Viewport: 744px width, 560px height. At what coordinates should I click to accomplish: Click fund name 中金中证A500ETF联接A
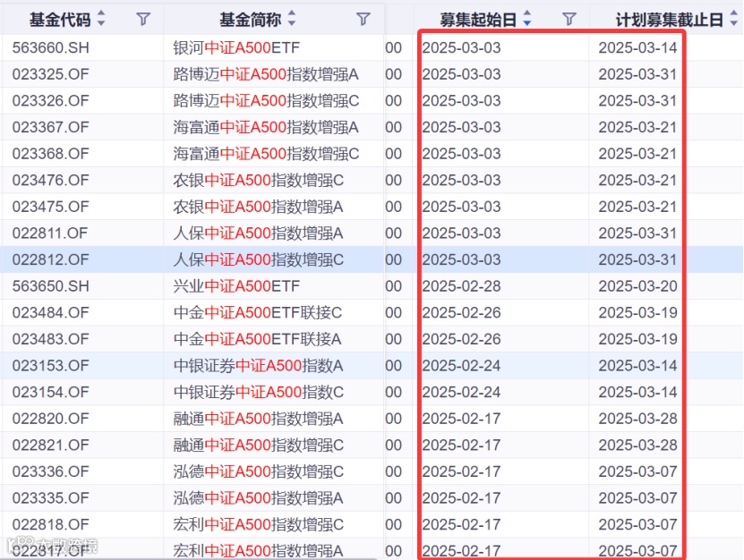tap(258, 340)
